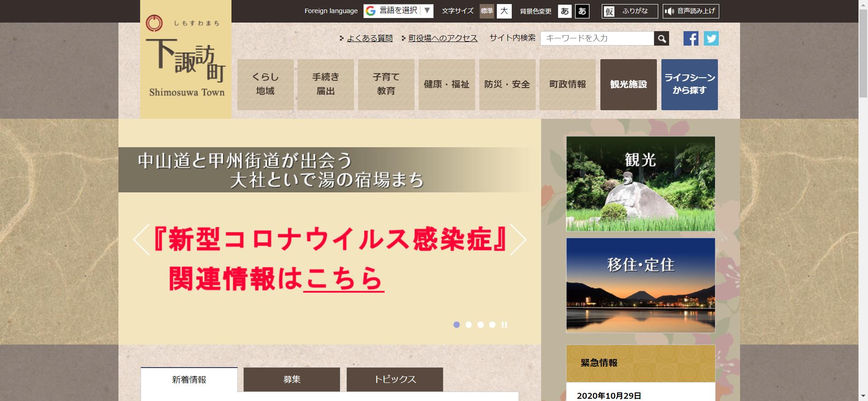Open the くらし 地域 menu

click(x=265, y=84)
